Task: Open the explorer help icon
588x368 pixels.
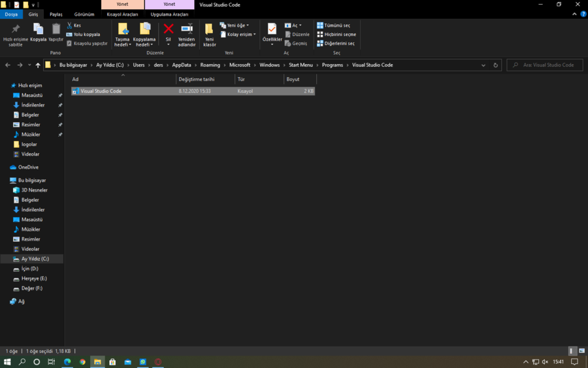Action: click(x=583, y=14)
